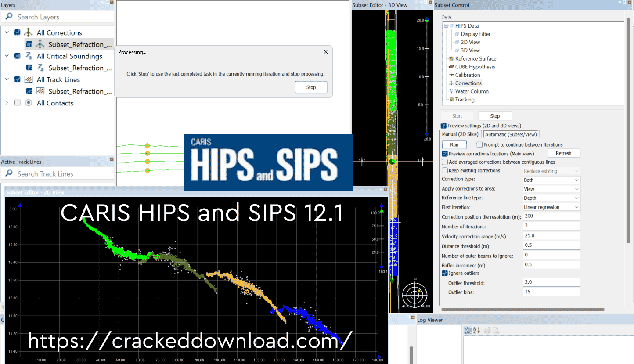The width and height of the screenshot is (634, 364).
Task: Select 3D View in the Data tree
Action: point(470,50)
